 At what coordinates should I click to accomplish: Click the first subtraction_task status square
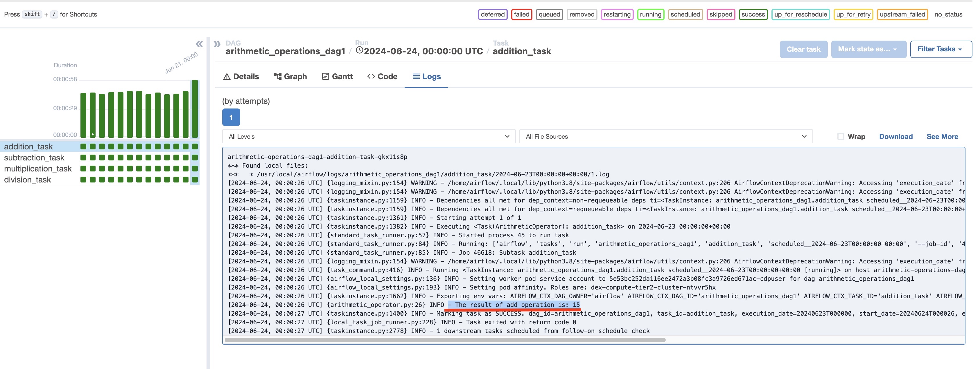[83, 158]
